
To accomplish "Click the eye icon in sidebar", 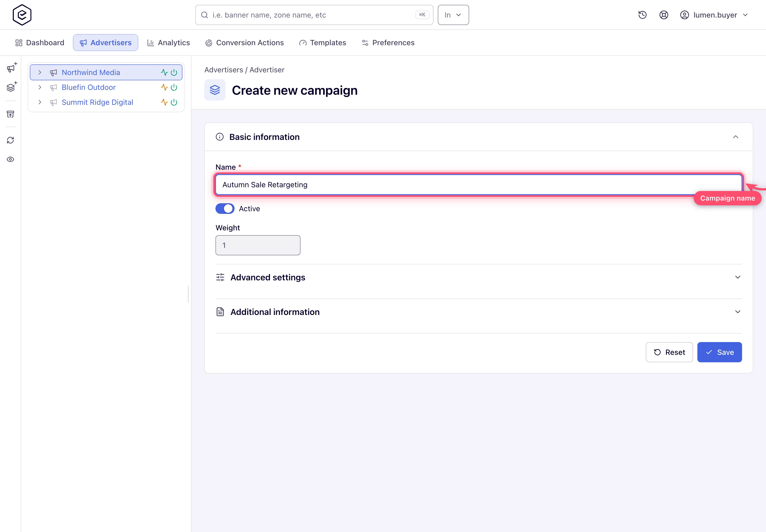I will [10, 159].
